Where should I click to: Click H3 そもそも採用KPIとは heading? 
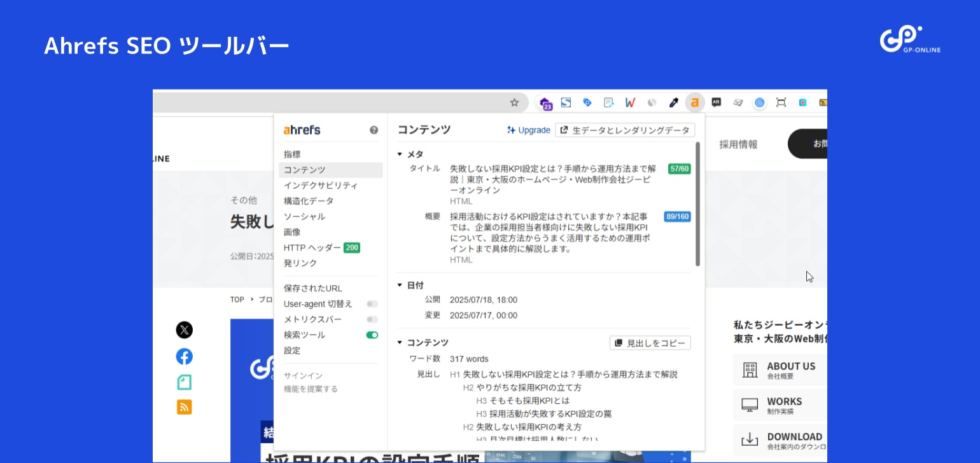click(x=522, y=401)
